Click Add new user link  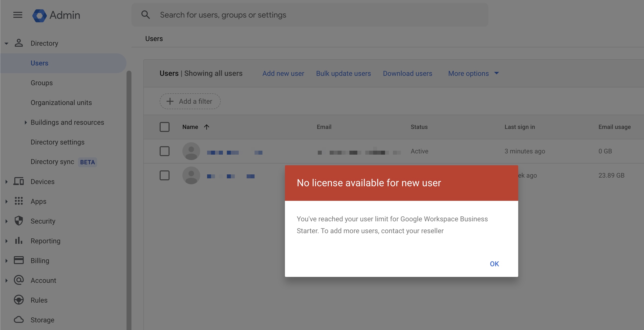283,73
